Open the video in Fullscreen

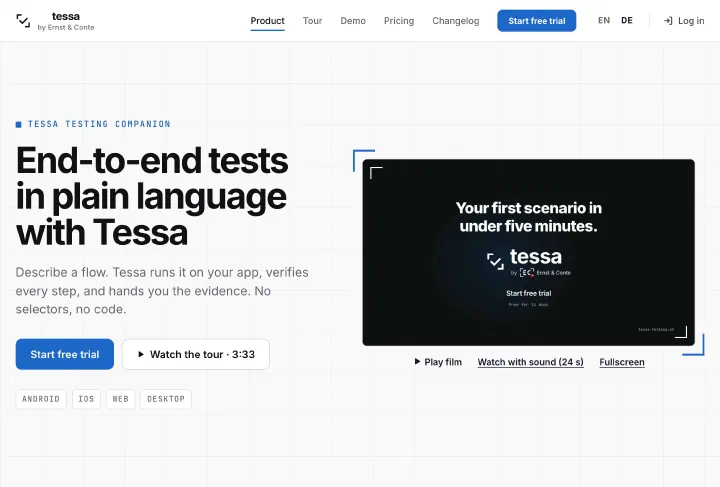point(622,362)
